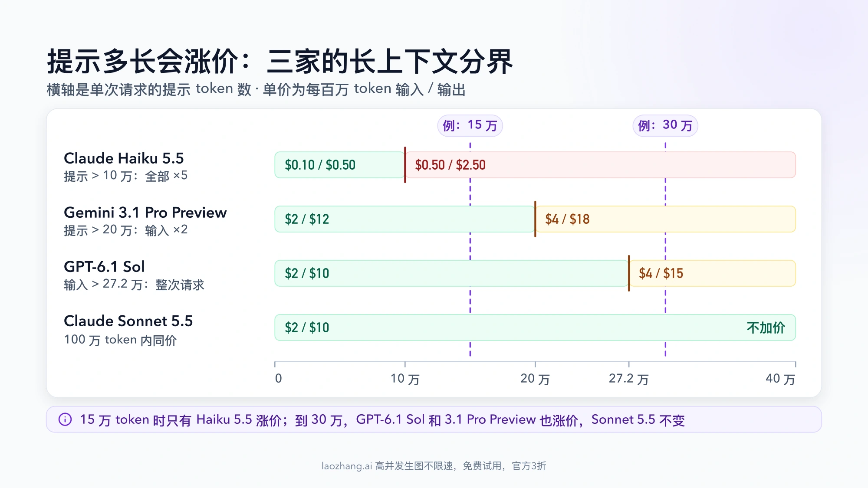This screenshot has width=868, height=488.
Task: Click the '10 万' axis tick label
Action: [x=405, y=379]
